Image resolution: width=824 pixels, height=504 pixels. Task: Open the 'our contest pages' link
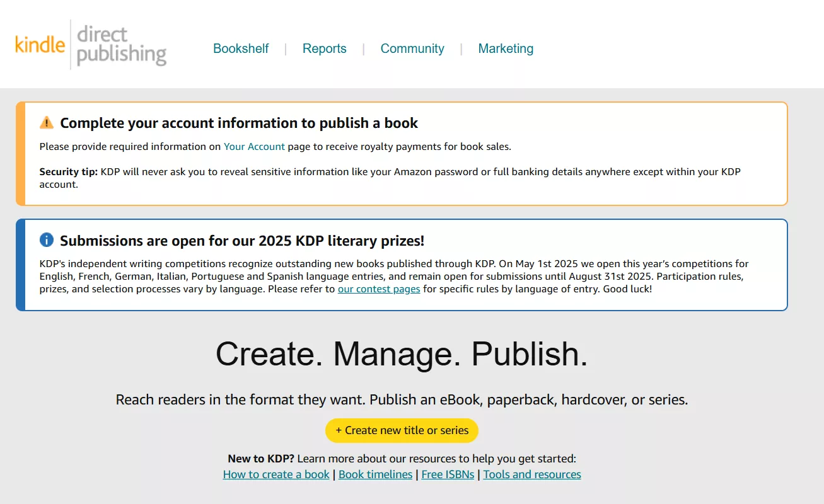(379, 289)
